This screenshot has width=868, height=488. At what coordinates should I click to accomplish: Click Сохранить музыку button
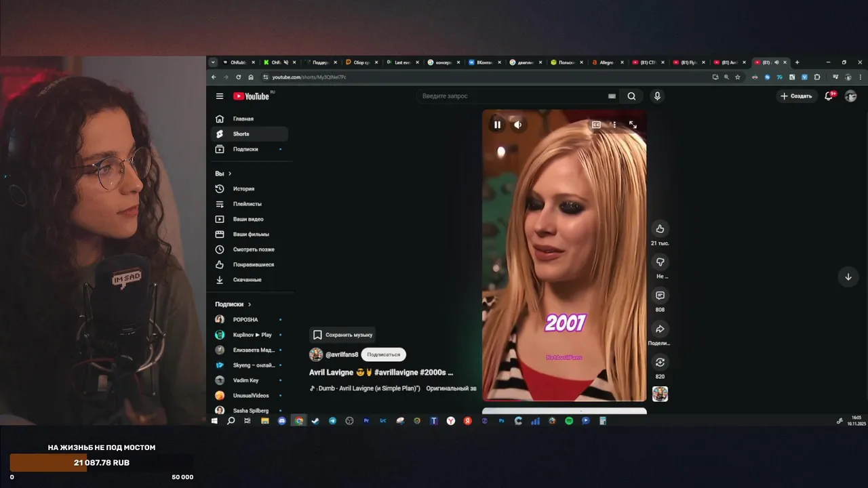(342, 335)
